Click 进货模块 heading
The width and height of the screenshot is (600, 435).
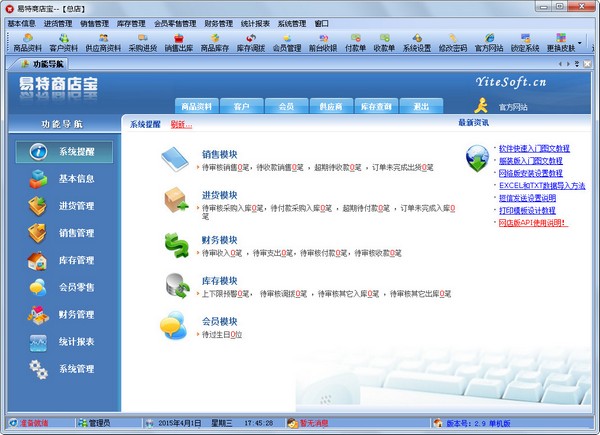pos(220,195)
